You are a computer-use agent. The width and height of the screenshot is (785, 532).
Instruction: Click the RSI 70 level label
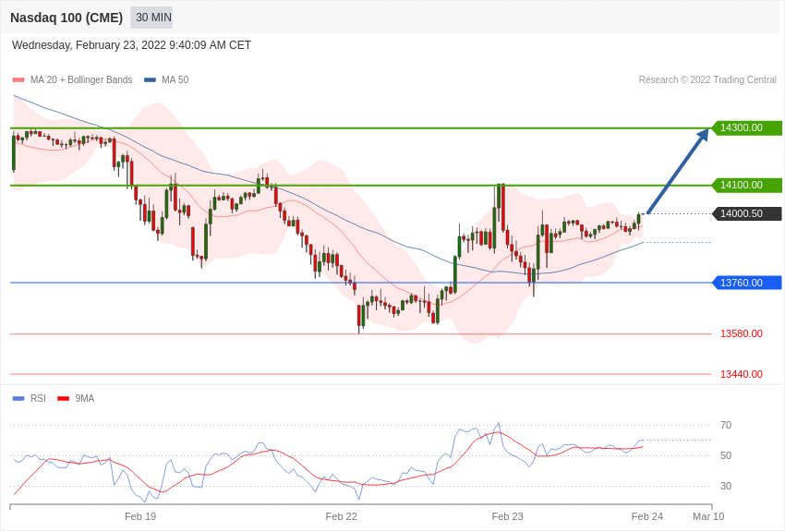point(726,426)
